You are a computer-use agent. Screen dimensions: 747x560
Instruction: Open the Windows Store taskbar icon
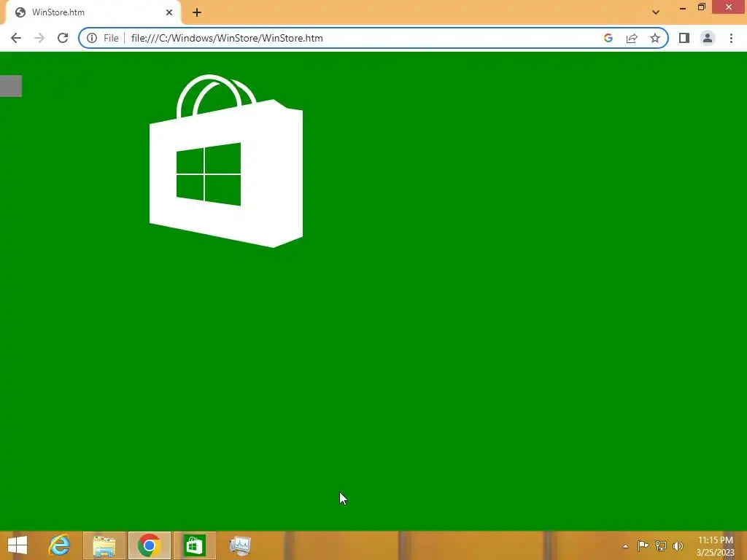tap(194, 545)
